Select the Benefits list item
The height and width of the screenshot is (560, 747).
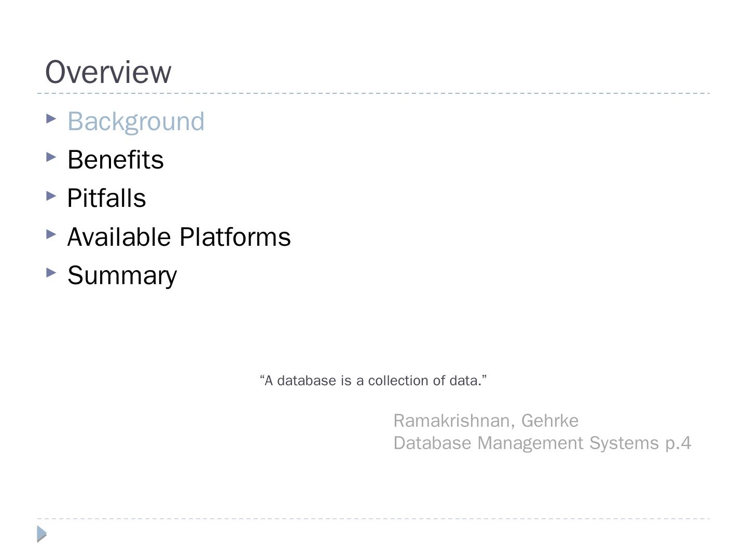coord(115,160)
